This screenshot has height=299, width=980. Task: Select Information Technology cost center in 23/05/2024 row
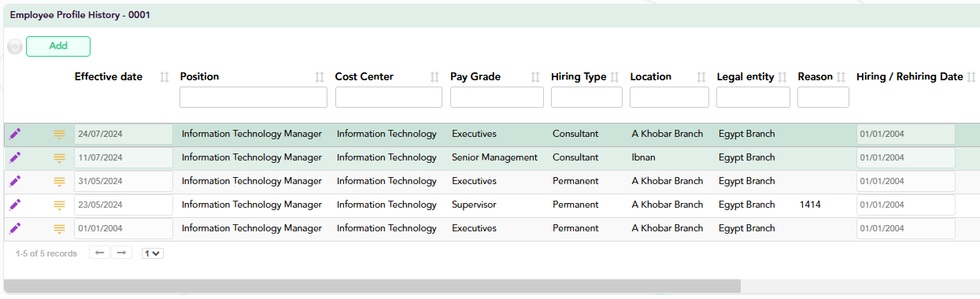[386, 205]
